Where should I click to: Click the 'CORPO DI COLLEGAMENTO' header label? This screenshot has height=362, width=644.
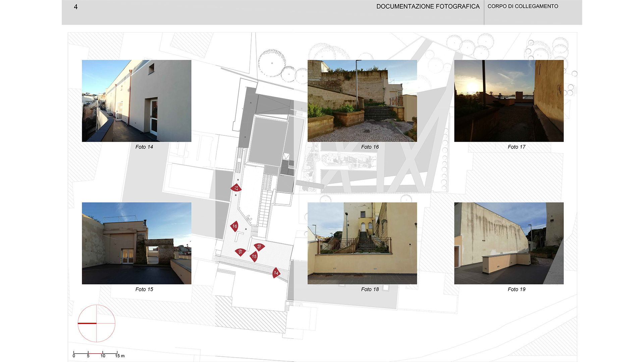click(x=523, y=6)
